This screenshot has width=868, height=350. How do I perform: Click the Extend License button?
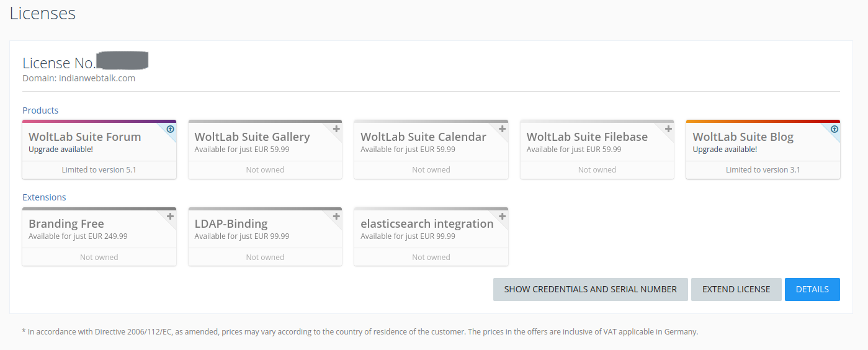click(x=736, y=289)
